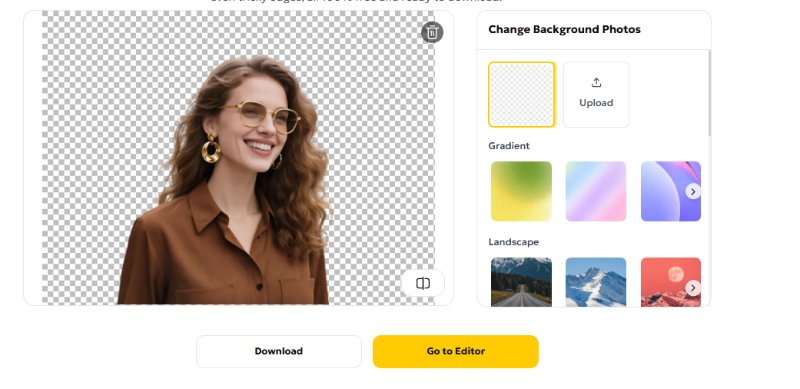Viewport: 800px width, 389px height.
Task: Toggle the before/after compare icon
Action: coord(423,283)
